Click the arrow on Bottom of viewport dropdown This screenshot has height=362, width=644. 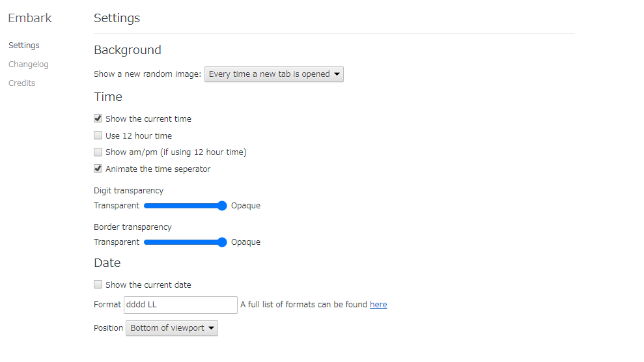pyautogui.click(x=211, y=328)
